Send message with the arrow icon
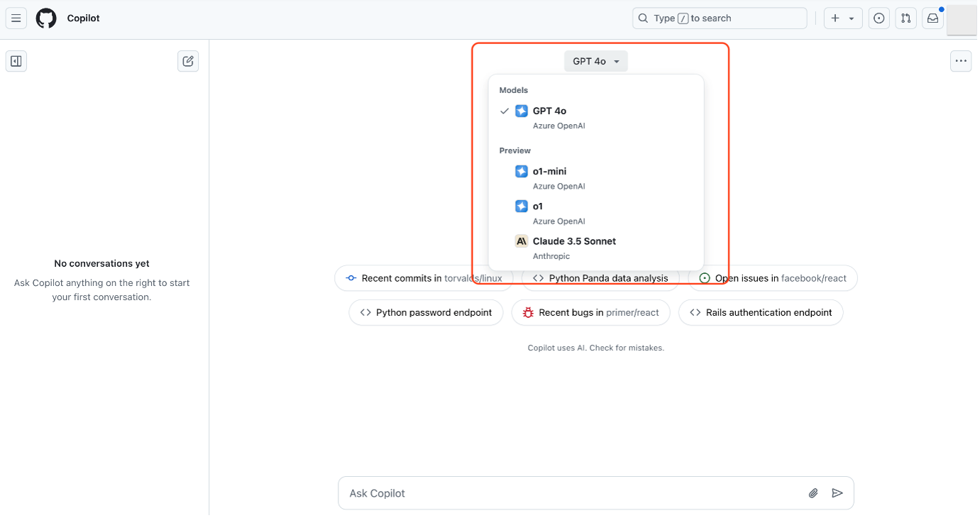Image resolution: width=980 pixels, height=518 pixels. pos(837,493)
